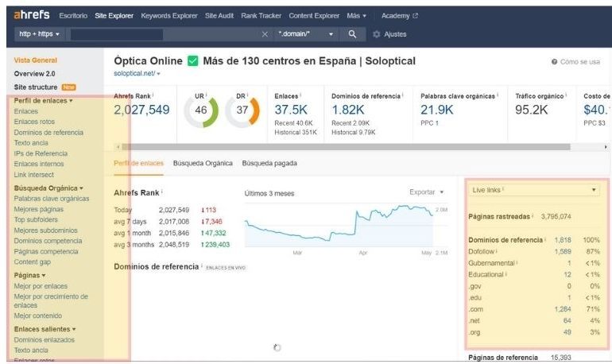
Task: Click the .com domains count 1,264
Action: pyautogui.click(x=563, y=309)
